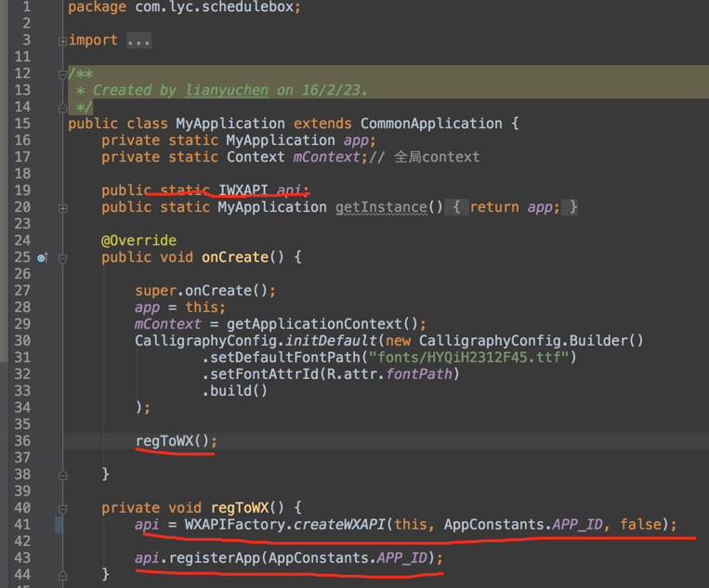This screenshot has width=709, height=588.
Task: Click the .build() call on line 33
Action: pos(235,390)
